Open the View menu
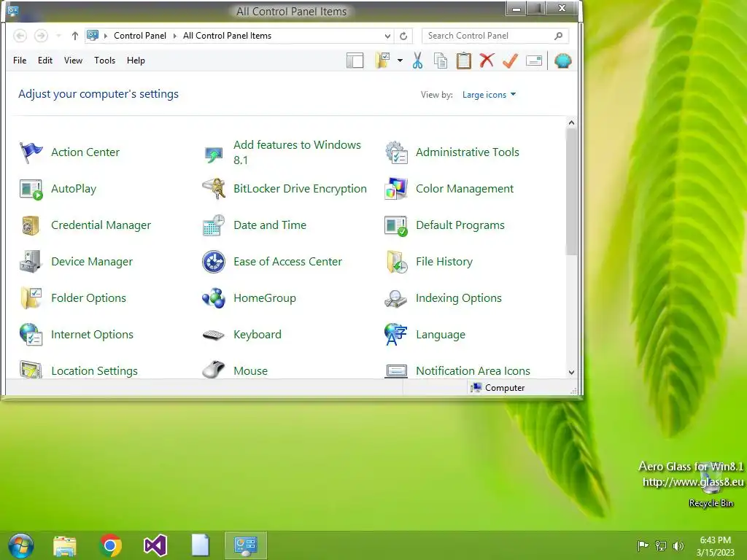Viewport: 747px width, 560px height. pos(74,61)
